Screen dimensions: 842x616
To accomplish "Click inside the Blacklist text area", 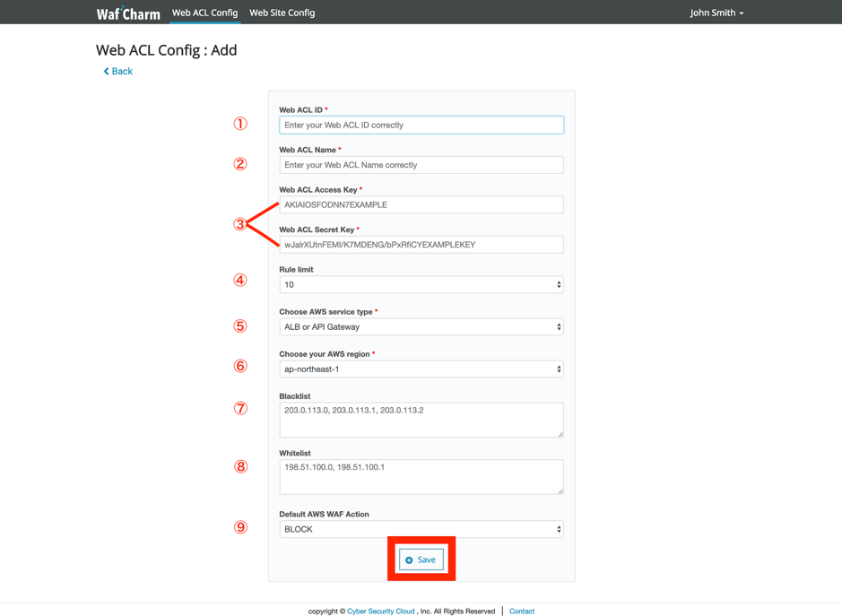I will click(421, 420).
